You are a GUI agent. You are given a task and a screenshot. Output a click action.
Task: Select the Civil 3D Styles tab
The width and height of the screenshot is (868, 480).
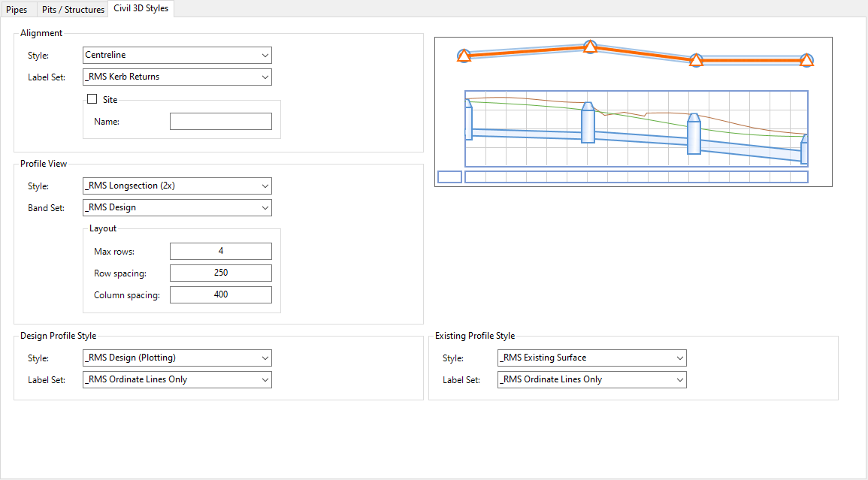[x=141, y=8]
